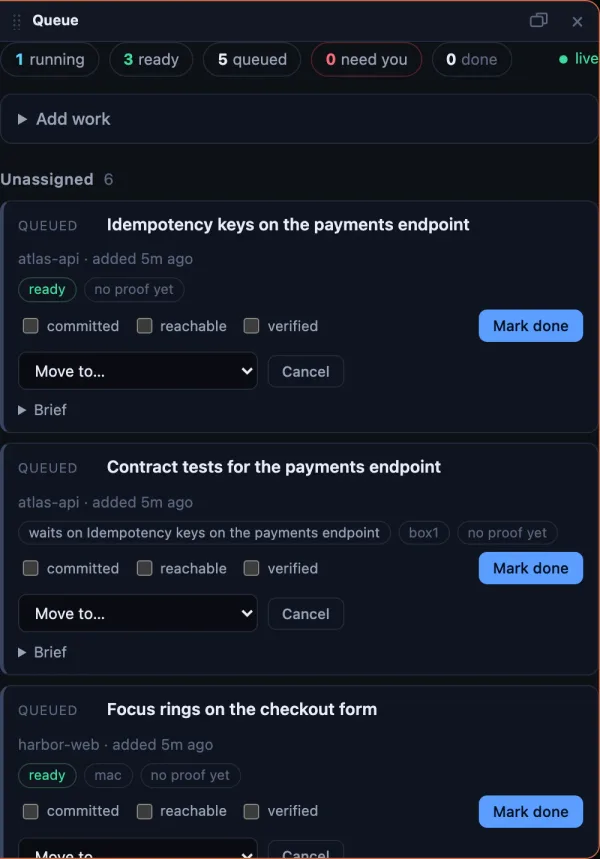Check reachable on Contract tests task
This screenshot has width=600, height=859.
(145, 568)
